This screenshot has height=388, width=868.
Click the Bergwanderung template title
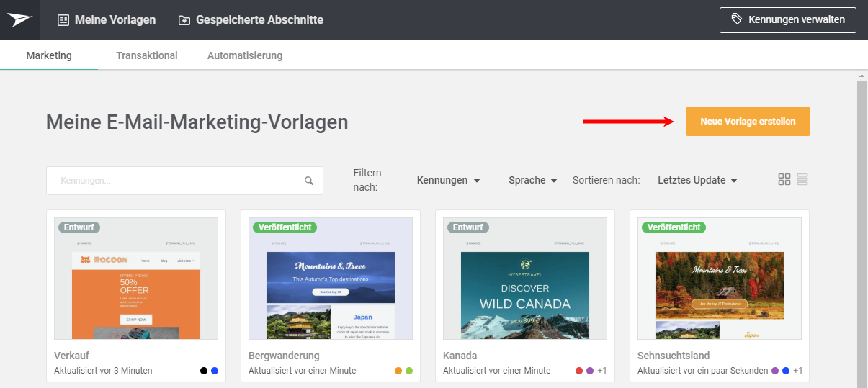pos(284,356)
